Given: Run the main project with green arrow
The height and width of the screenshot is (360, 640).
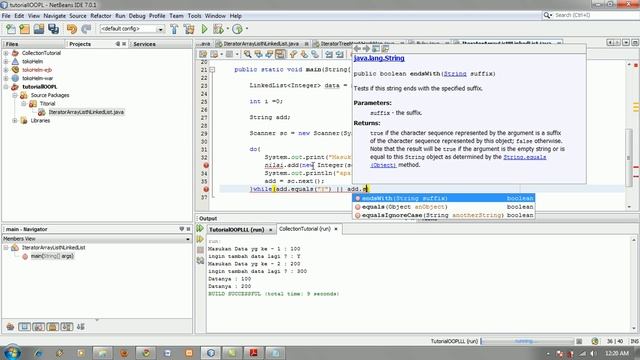Looking at the screenshot, I should click(x=204, y=29).
